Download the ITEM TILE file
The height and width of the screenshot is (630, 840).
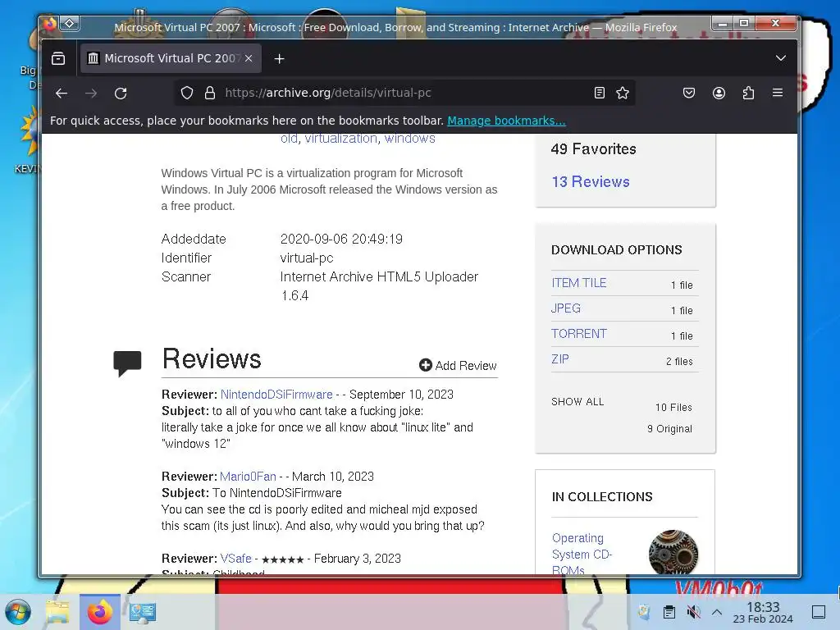(x=578, y=283)
